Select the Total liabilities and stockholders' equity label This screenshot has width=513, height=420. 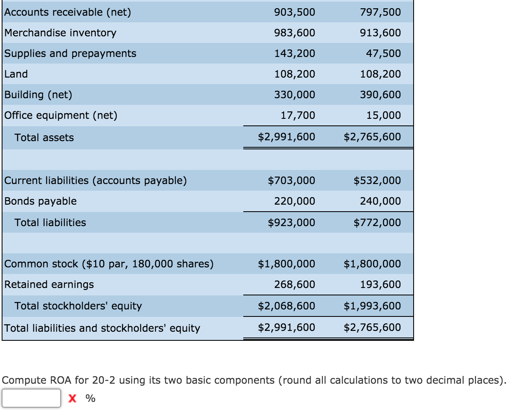click(x=103, y=327)
